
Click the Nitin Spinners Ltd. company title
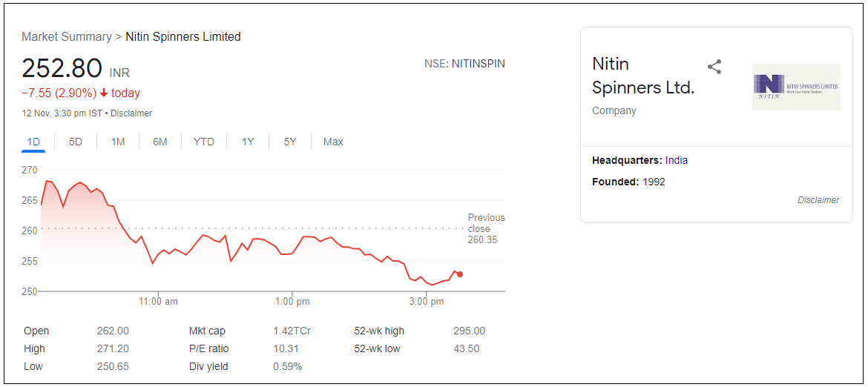tap(642, 76)
